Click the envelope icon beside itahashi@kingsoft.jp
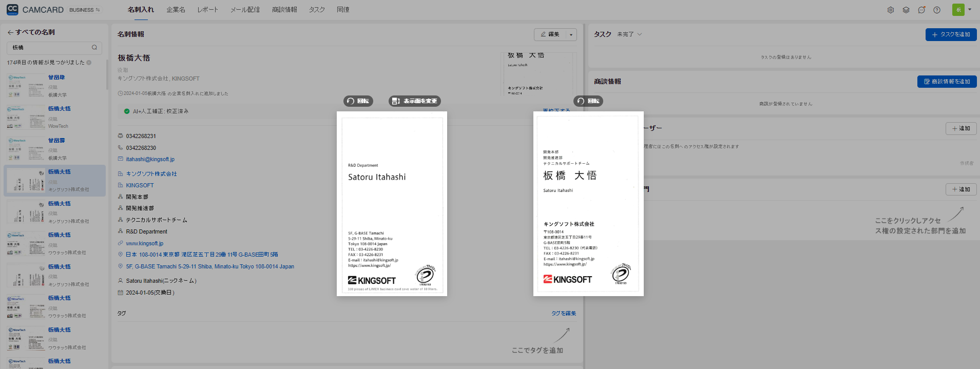This screenshot has height=369, width=980. [x=121, y=159]
